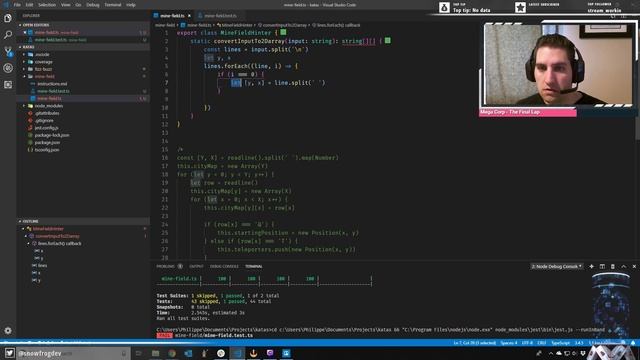Click the problems count badge

180,267
